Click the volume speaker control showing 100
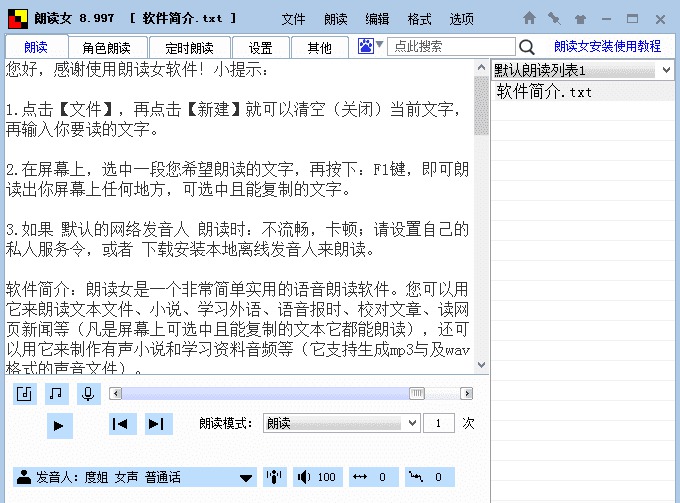The image size is (680, 503). (317, 477)
